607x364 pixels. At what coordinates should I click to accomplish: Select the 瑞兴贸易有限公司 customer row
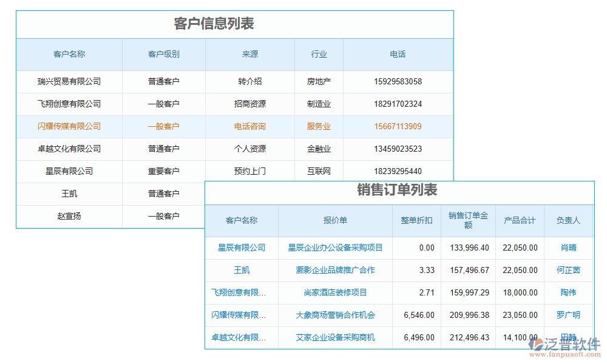pyautogui.click(x=69, y=81)
